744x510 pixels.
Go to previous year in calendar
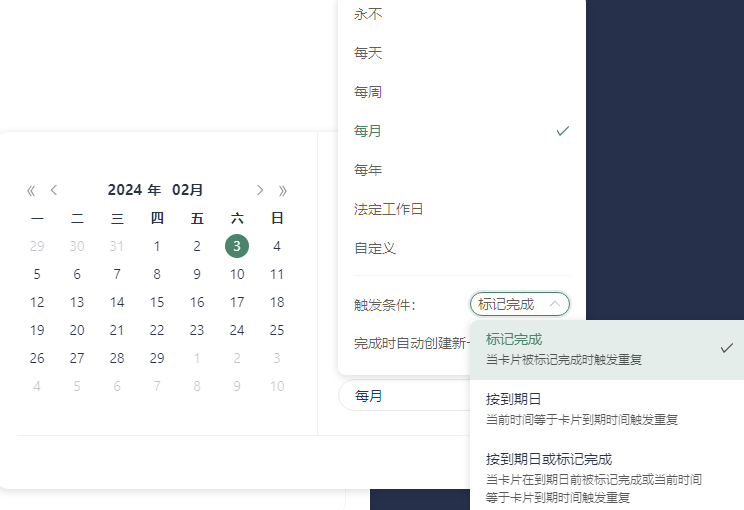click(31, 190)
